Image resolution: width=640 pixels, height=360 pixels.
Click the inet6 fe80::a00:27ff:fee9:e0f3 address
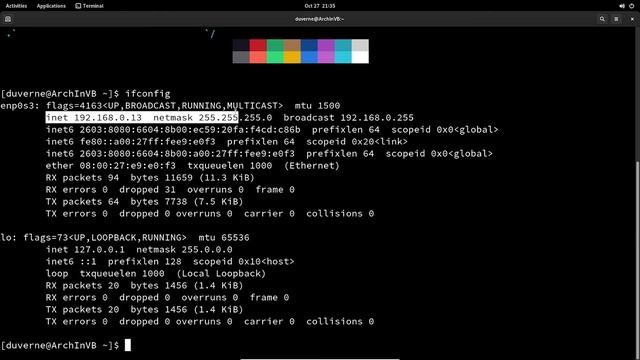click(x=131, y=142)
